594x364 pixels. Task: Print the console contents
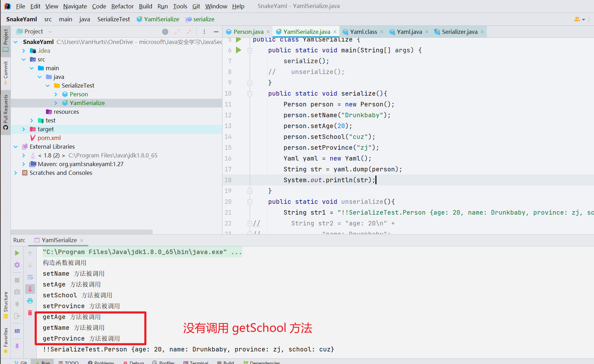click(30, 301)
